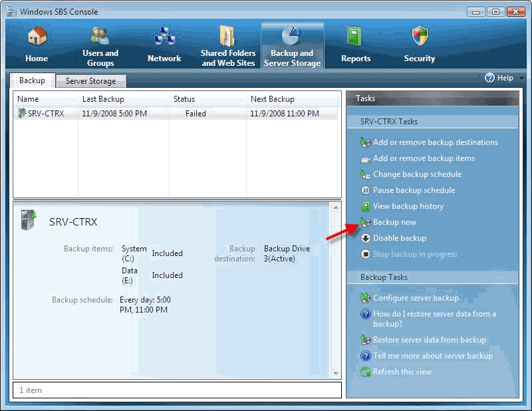Click the System (C:) backup item text
Screen dimensions: 532x411
click(x=134, y=253)
